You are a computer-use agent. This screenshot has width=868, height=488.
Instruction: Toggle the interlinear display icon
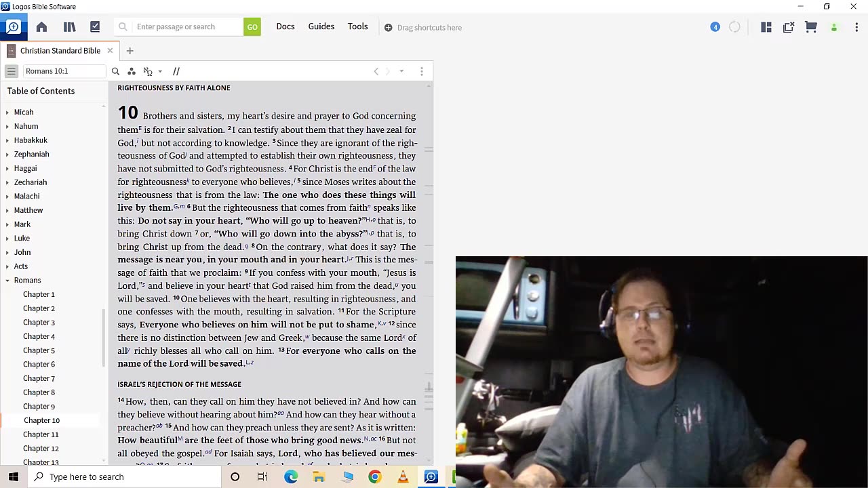pos(148,71)
